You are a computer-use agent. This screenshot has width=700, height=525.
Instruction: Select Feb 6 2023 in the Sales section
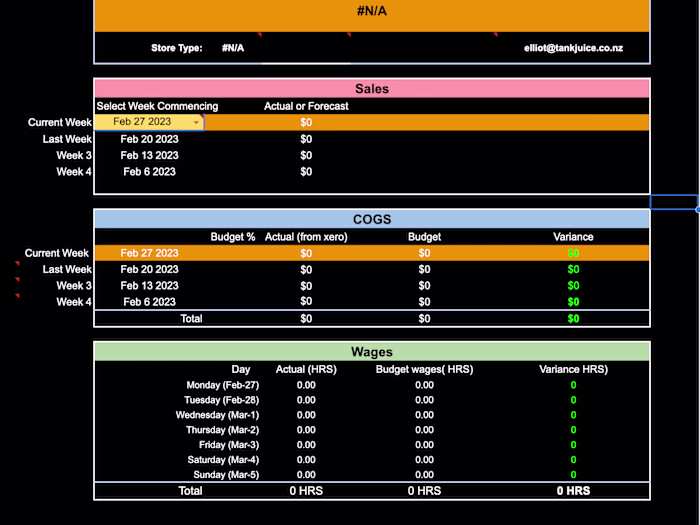[x=150, y=172]
